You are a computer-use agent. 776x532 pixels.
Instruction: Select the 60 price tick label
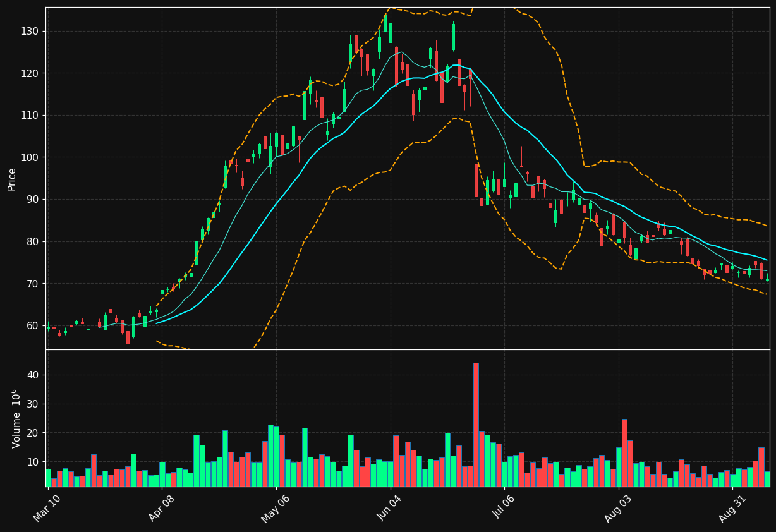pyautogui.click(x=32, y=326)
